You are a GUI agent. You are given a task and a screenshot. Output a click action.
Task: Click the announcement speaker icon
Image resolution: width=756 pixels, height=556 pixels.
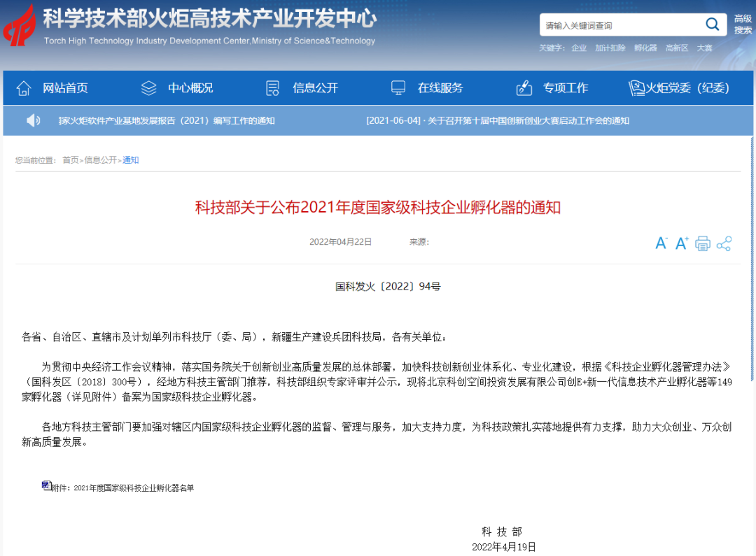[33, 120]
